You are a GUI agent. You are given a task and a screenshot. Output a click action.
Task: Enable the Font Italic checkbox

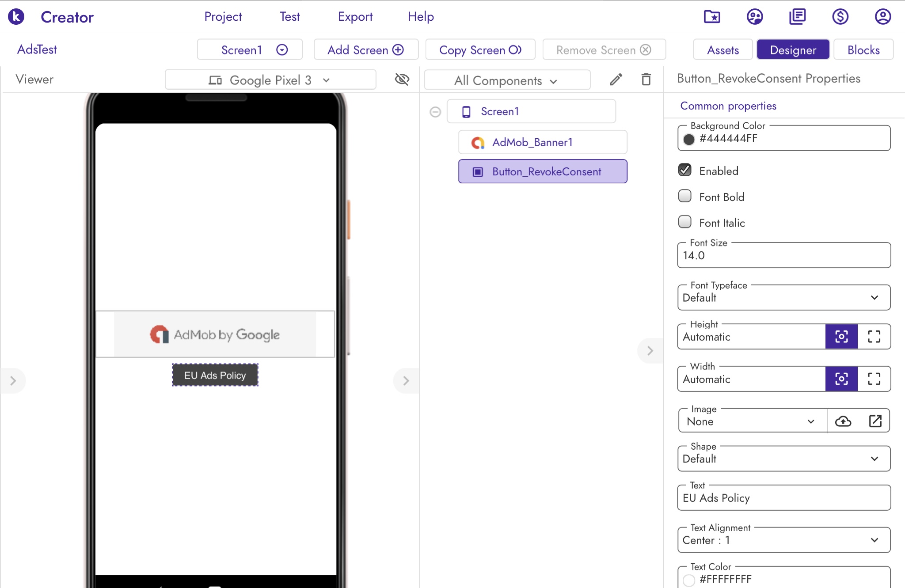(x=685, y=222)
